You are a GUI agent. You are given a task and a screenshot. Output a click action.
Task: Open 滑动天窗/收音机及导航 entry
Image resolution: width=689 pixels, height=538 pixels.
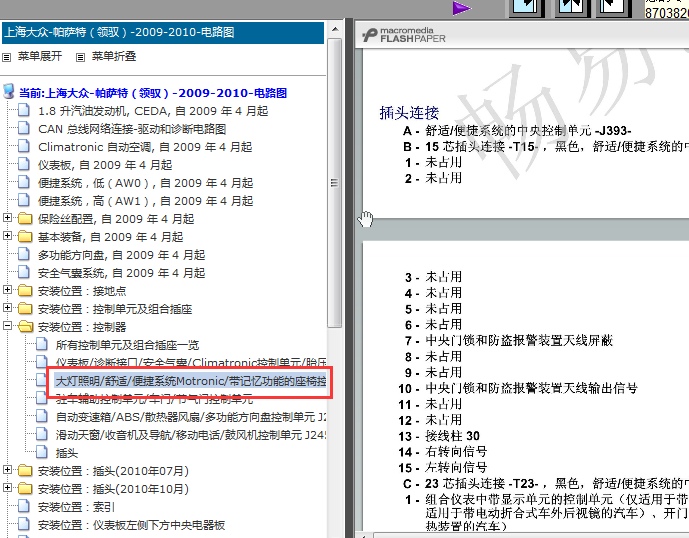(x=191, y=435)
